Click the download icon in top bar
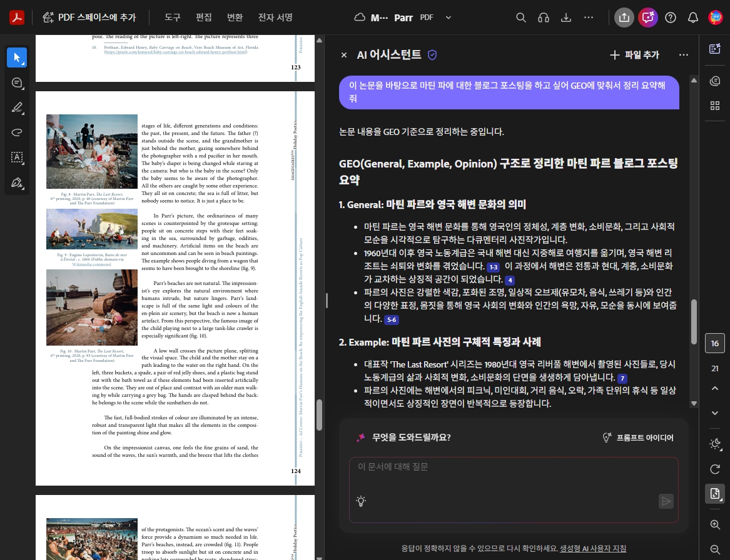Screen dimensions: 730x560 (x=565, y=17)
